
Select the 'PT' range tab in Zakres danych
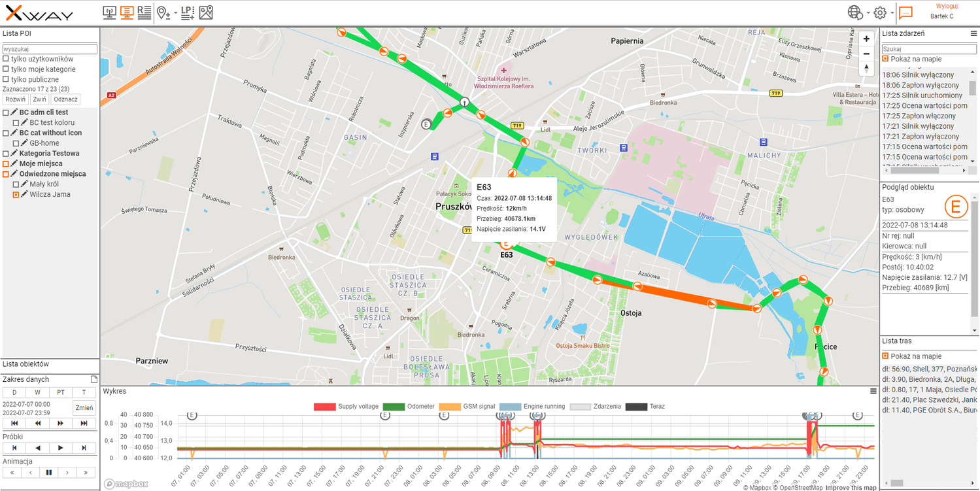[x=61, y=392]
